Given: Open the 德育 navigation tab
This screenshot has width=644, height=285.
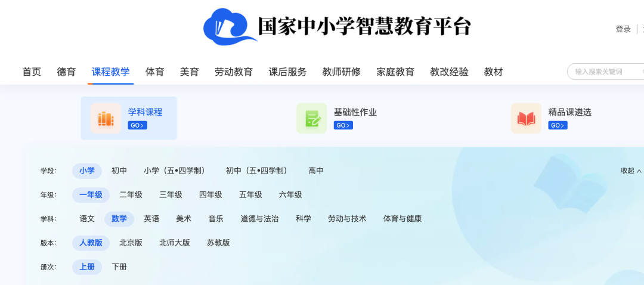Looking at the screenshot, I should pos(67,72).
